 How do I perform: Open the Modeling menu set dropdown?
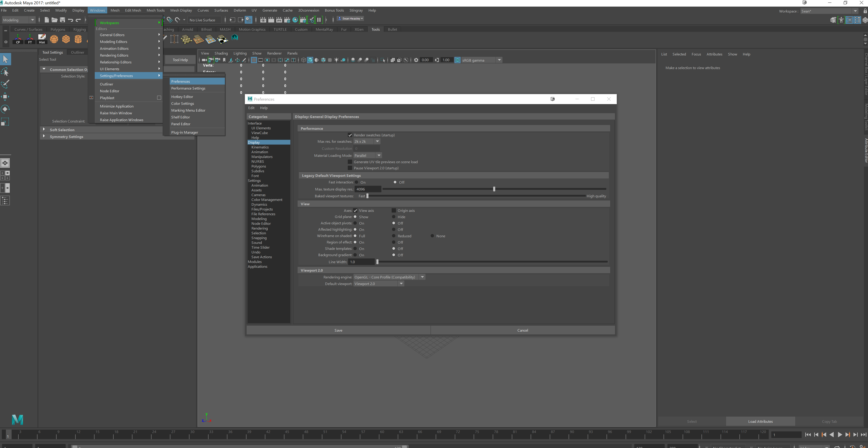point(19,20)
